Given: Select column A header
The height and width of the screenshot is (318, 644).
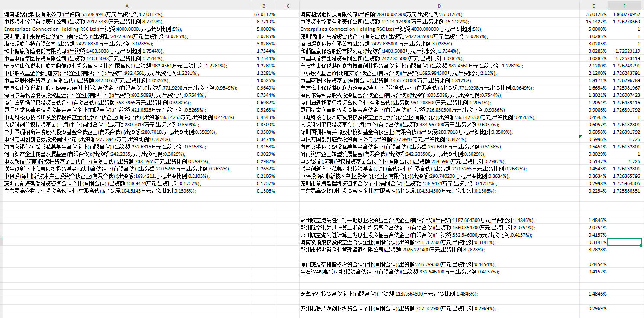Looking at the screenshot, I should click(127, 6).
